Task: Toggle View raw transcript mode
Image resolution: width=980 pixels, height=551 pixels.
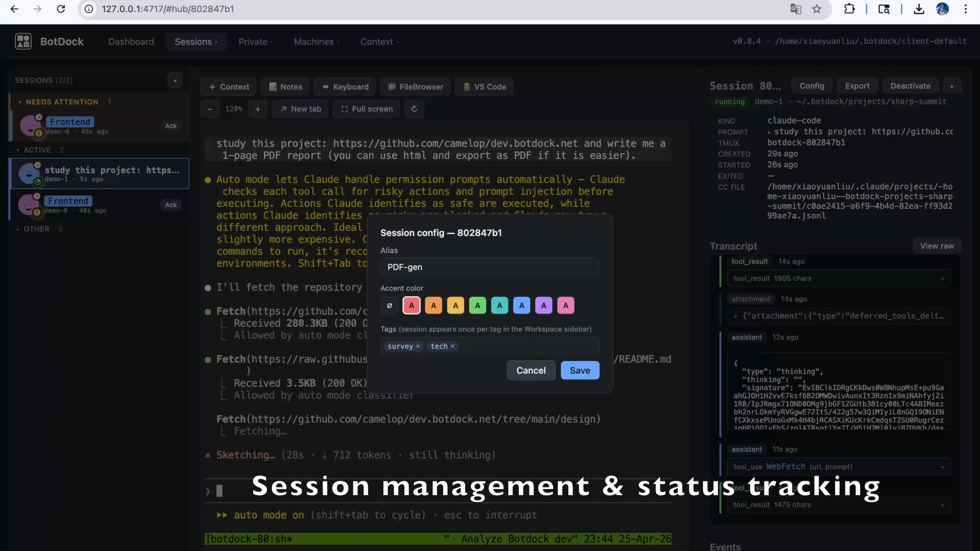Action: click(x=937, y=246)
